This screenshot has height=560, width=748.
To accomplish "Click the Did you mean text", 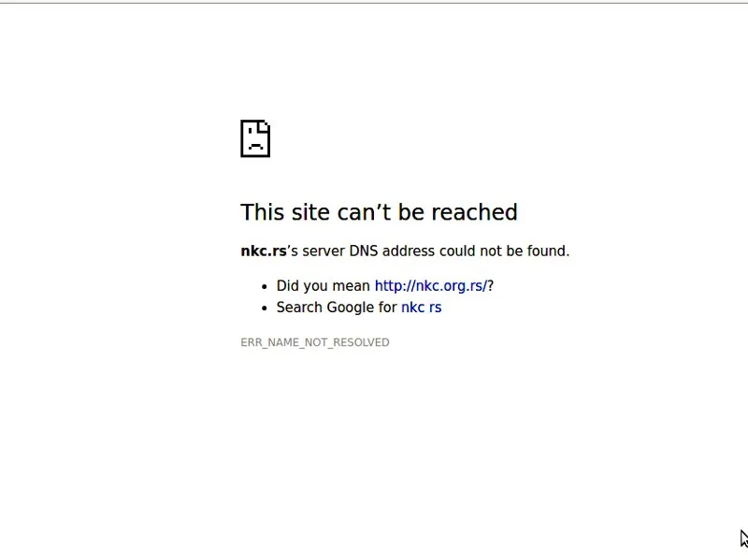I will pos(323,286).
